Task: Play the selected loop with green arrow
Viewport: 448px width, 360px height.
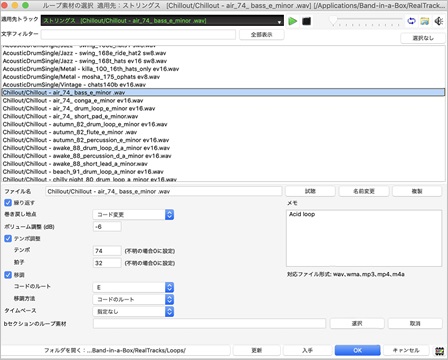Action: (x=292, y=21)
